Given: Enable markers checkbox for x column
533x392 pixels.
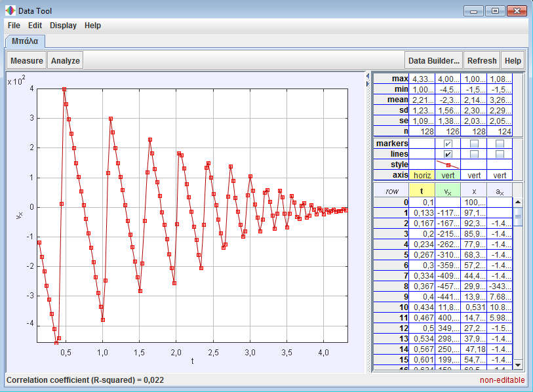Looking at the screenshot, I should (474, 144).
